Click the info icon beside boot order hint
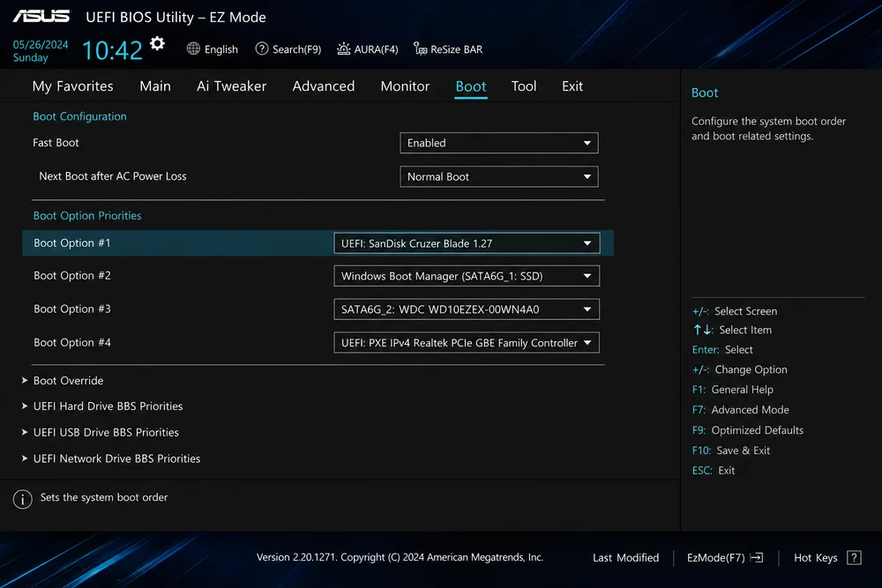Image resolution: width=882 pixels, height=588 pixels. (x=23, y=499)
